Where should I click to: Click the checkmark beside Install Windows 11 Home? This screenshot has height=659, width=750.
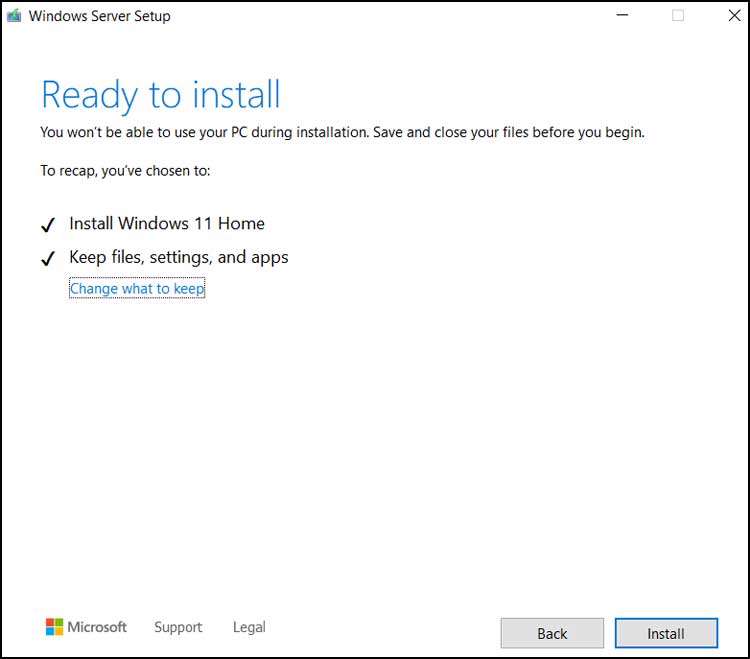click(47, 225)
